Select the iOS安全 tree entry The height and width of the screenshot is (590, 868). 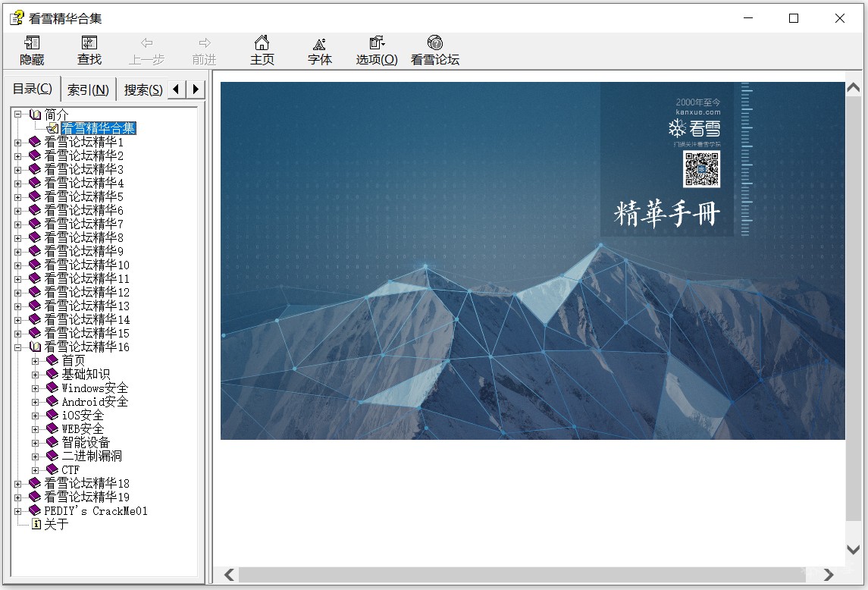click(x=83, y=415)
